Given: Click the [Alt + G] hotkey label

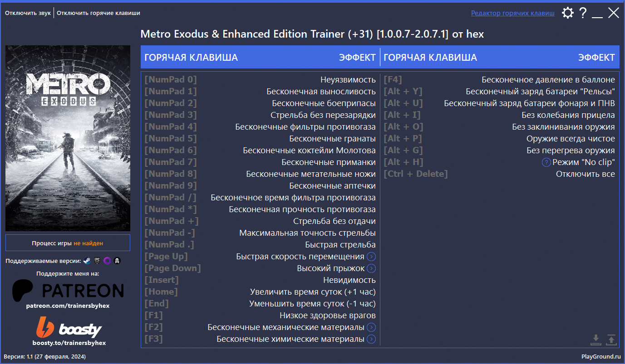Looking at the screenshot, I should 403,150.
